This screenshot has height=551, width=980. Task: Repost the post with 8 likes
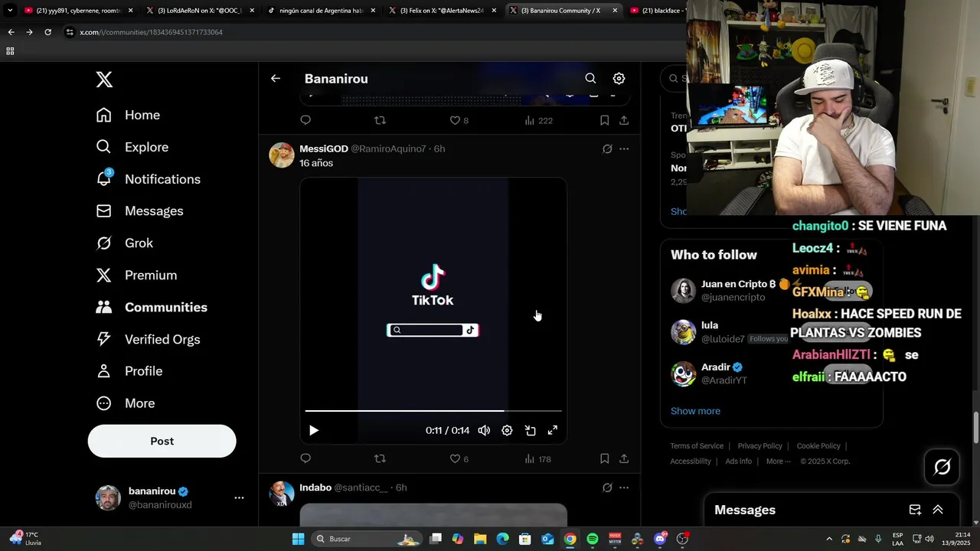click(x=380, y=120)
